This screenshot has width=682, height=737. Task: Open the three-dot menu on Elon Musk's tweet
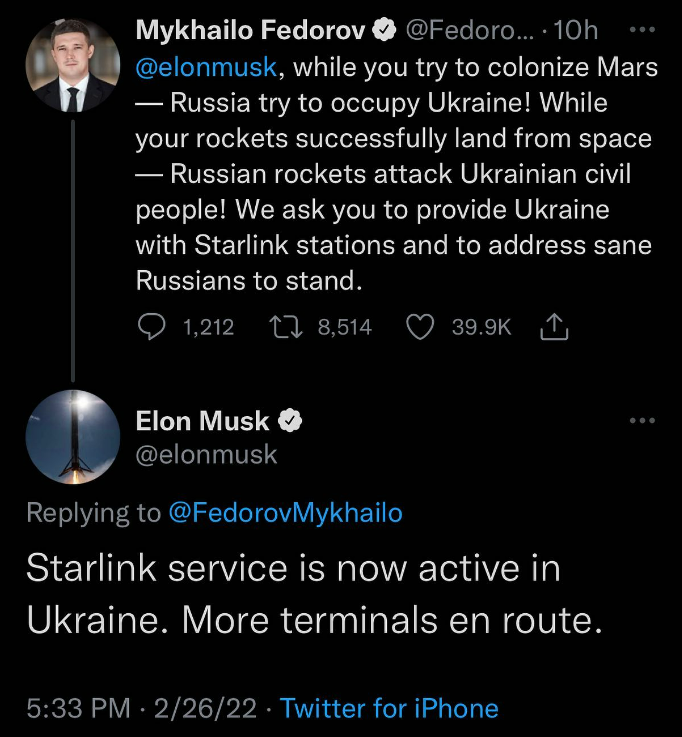pyautogui.click(x=641, y=422)
